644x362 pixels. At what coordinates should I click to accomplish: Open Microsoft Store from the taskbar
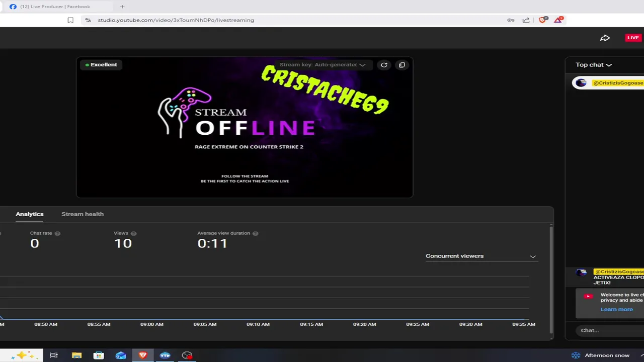pos(99,355)
